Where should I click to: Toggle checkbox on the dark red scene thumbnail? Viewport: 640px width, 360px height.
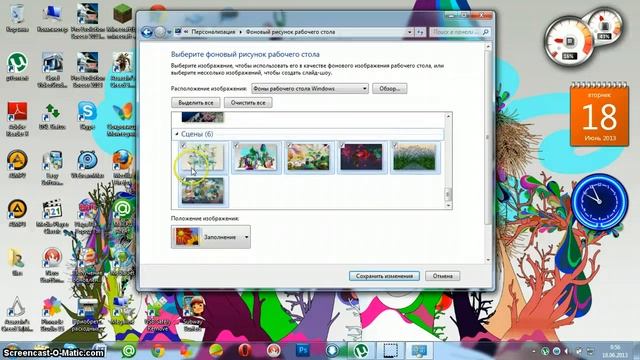[x=342, y=145]
